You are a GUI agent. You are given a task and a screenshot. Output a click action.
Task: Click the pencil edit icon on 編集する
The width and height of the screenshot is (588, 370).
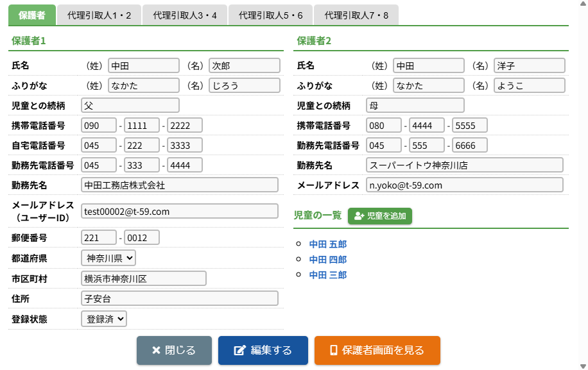[240, 350]
